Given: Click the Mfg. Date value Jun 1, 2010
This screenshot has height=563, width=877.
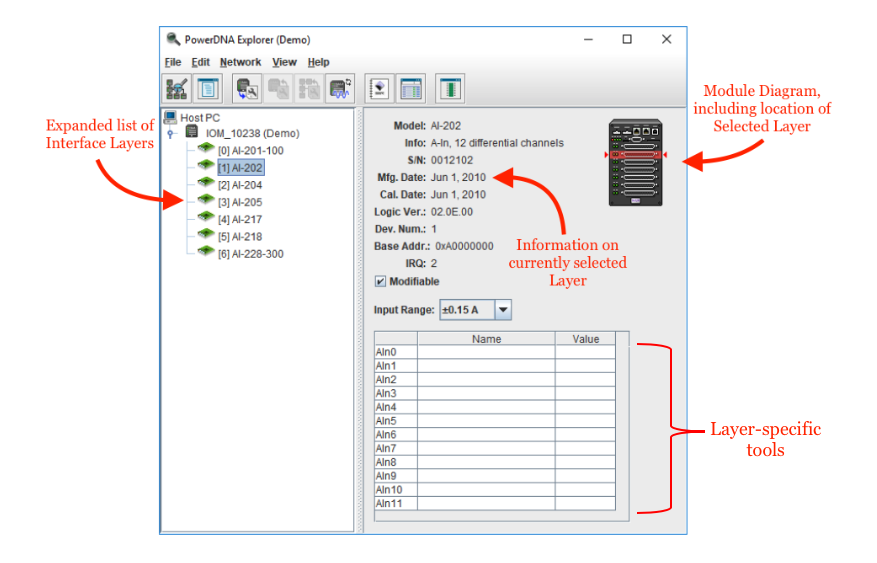Looking at the screenshot, I should point(458,177).
